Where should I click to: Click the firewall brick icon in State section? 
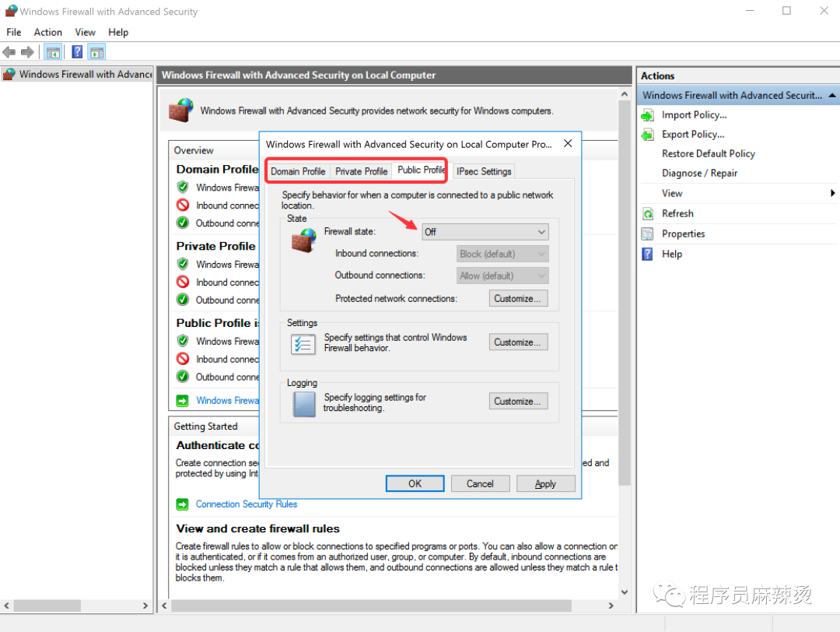pyautogui.click(x=304, y=241)
